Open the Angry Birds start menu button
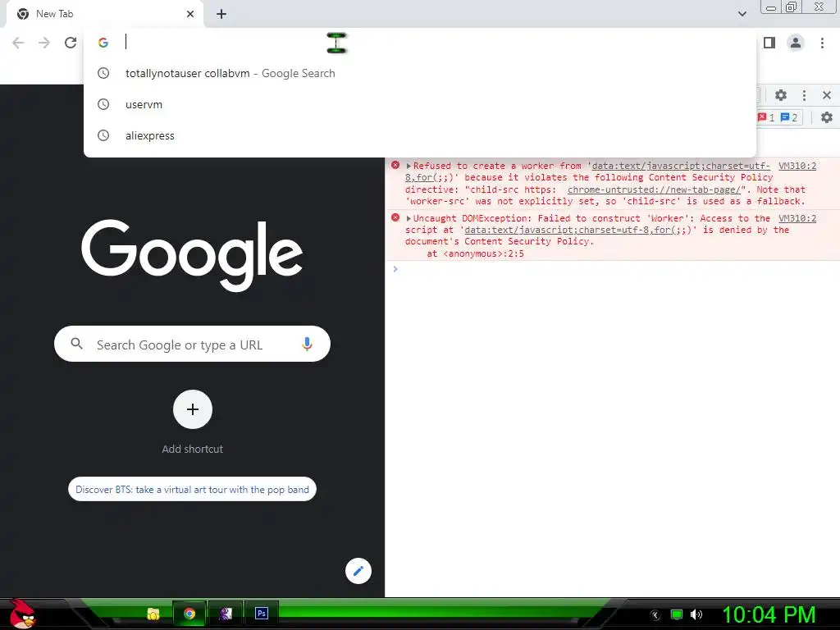 point(22,614)
